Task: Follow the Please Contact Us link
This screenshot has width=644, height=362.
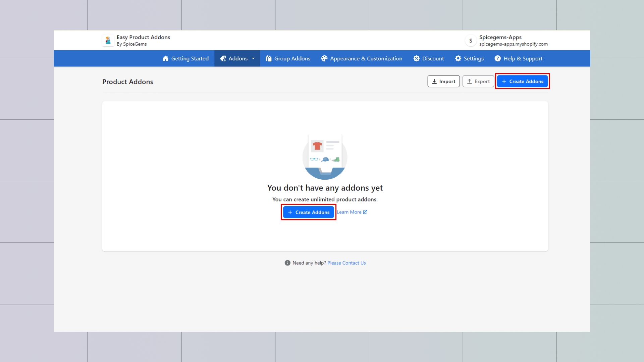Action: pos(346,263)
